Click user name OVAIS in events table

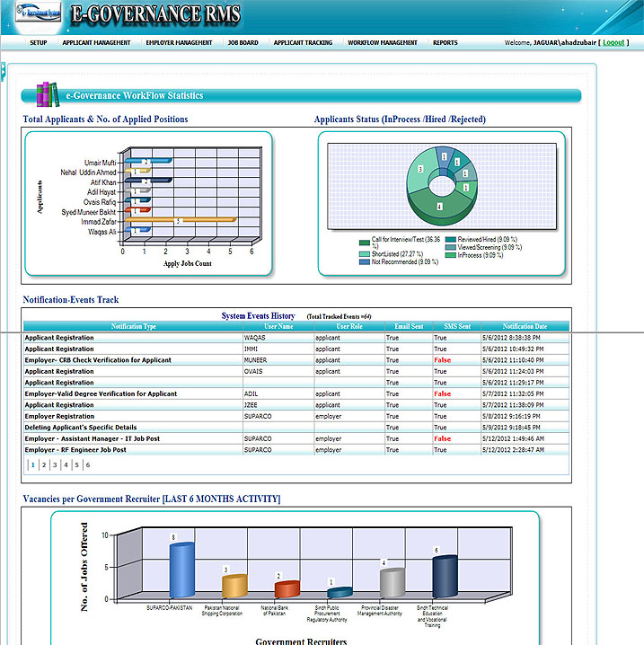[x=253, y=371]
